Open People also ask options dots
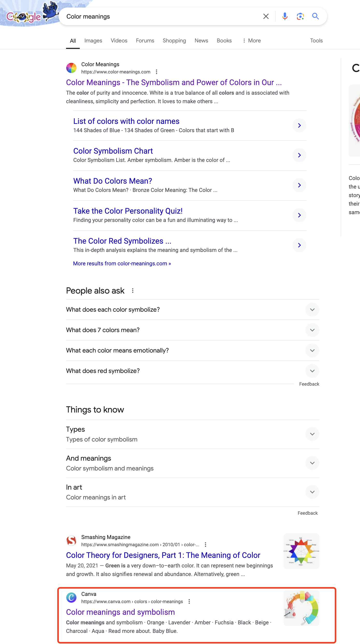Screen dimensions: 360x644 [133, 291]
